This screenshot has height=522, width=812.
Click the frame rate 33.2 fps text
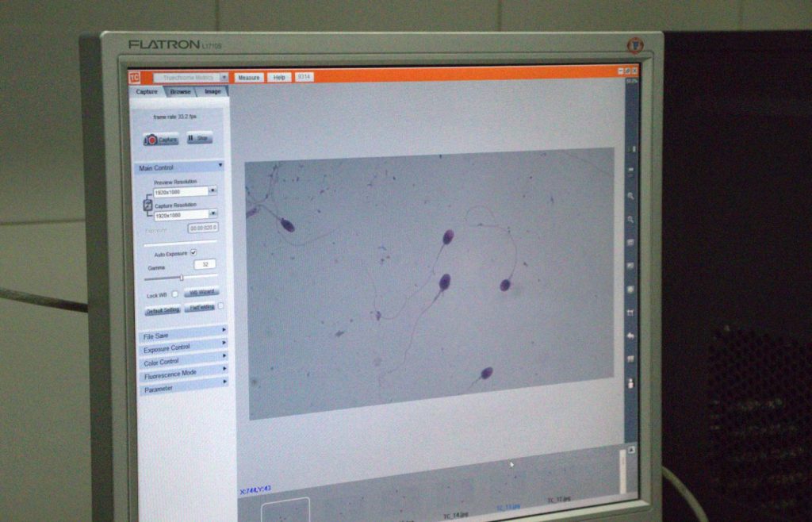[x=174, y=117]
